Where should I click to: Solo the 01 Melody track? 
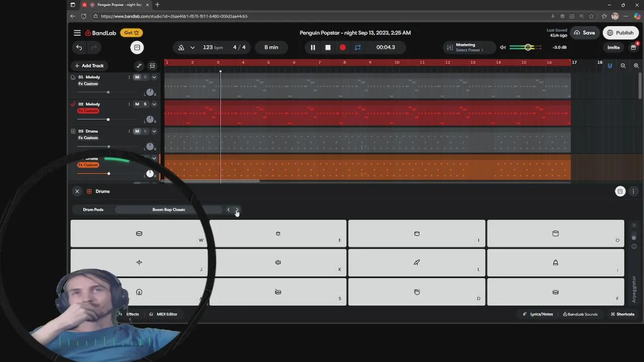[x=145, y=77]
